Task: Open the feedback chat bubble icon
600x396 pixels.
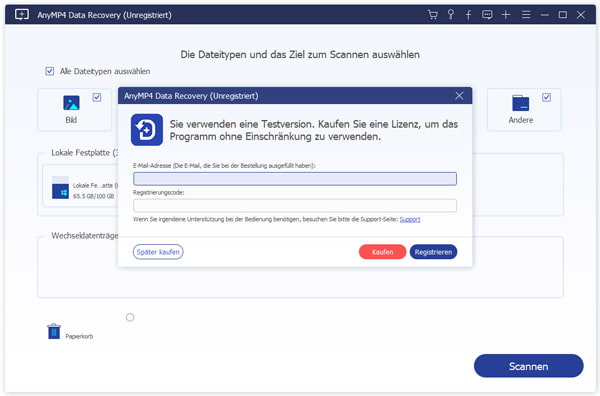Action: click(x=487, y=15)
